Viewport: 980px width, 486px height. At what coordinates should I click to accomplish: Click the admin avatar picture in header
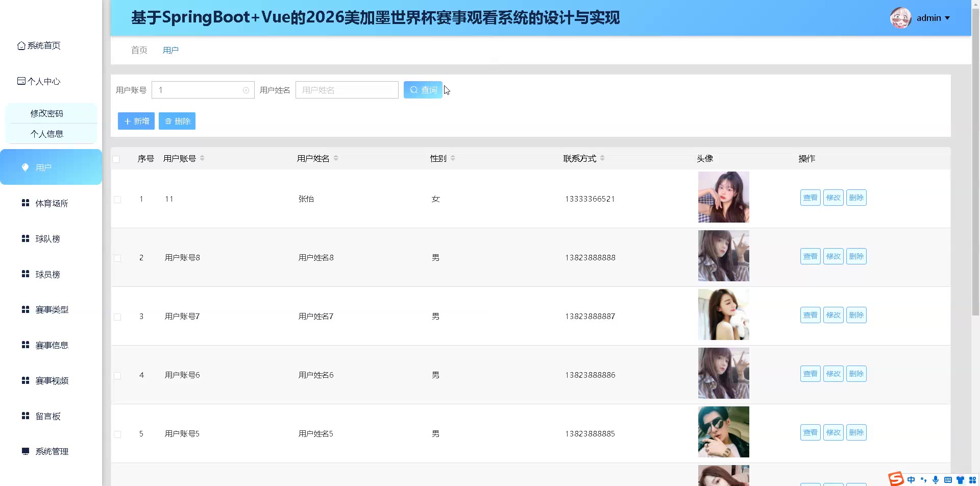click(900, 18)
